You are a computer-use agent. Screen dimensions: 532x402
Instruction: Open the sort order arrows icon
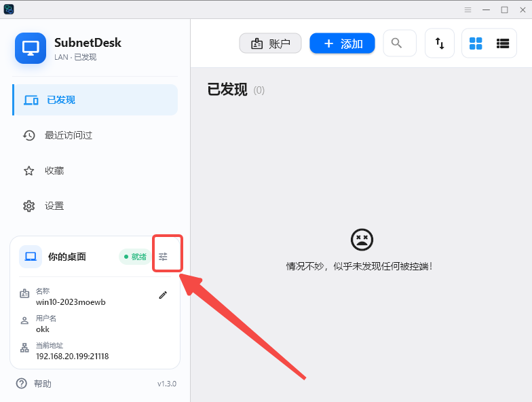click(440, 43)
